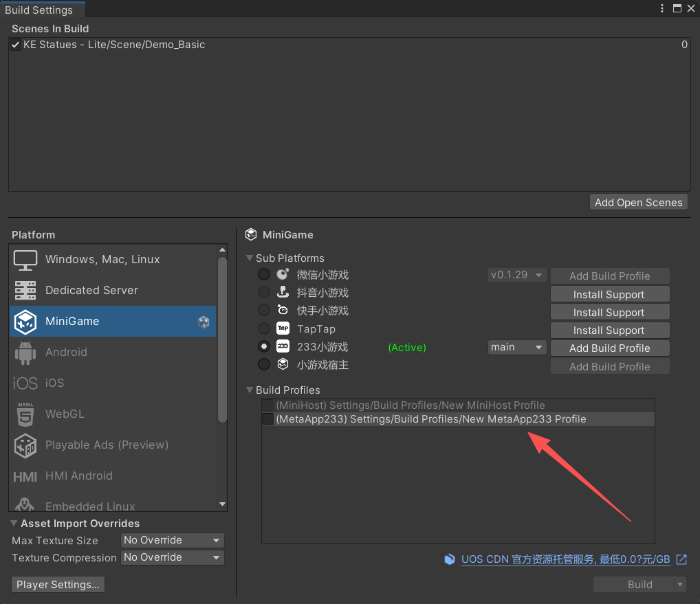
Task: Click the Playable Ads platform icon
Action: pyautogui.click(x=25, y=445)
